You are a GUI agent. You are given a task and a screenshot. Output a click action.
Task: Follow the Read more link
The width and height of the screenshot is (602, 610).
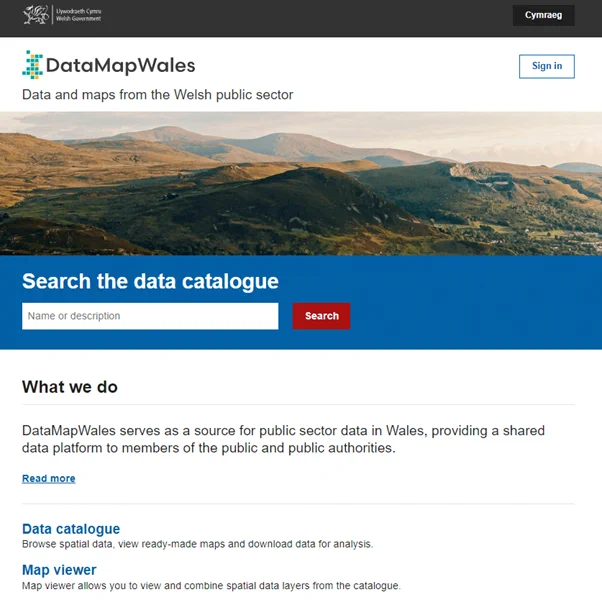point(49,479)
